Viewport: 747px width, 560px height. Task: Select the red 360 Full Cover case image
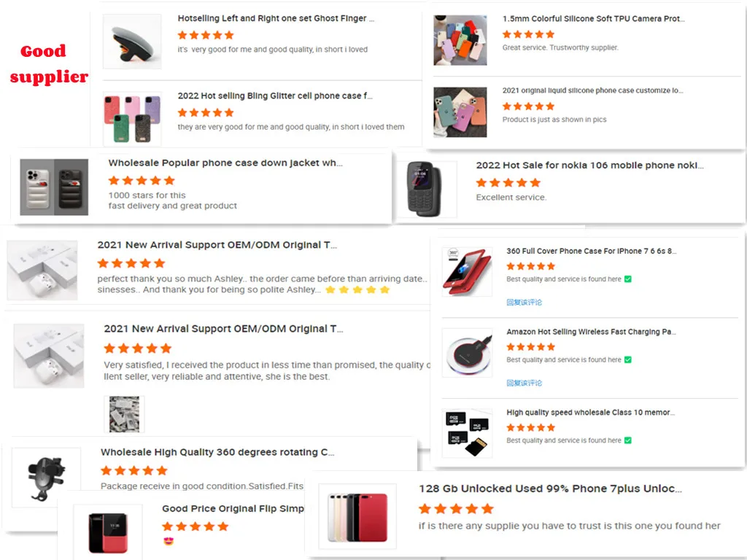467,272
